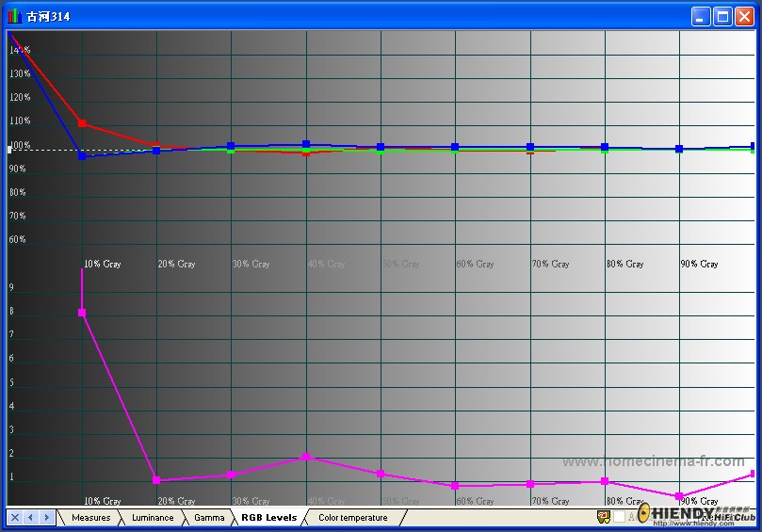This screenshot has width=762, height=532.
Task: Select blue data point at 50% Gray
Action: point(381,147)
